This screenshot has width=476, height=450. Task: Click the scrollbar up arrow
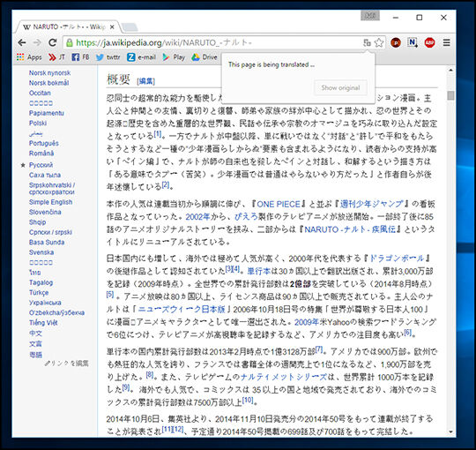tap(450, 71)
